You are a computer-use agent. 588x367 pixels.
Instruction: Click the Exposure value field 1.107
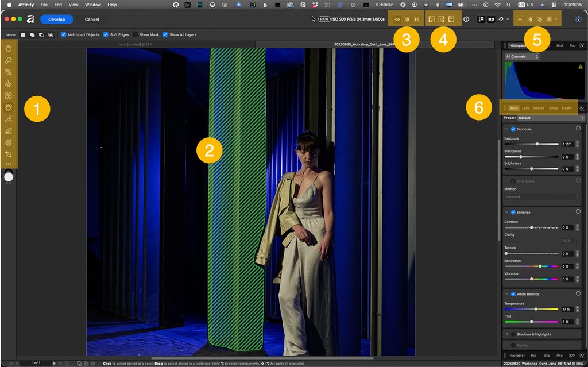click(567, 144)
